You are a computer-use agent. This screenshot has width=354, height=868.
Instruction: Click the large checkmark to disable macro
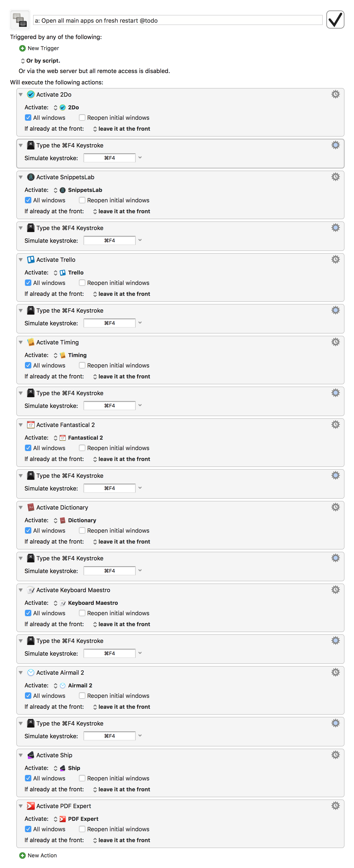click(335, 20)
